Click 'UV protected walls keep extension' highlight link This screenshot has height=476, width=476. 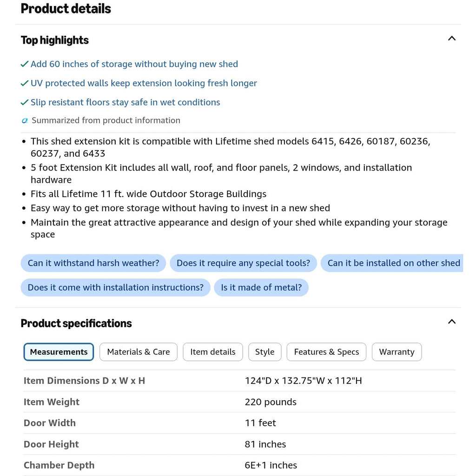144,83
